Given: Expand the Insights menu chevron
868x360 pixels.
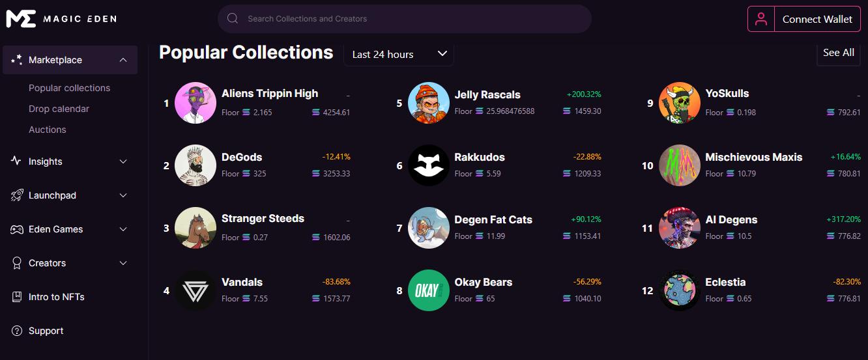Looking at the screenshot, I should point(123,161).
